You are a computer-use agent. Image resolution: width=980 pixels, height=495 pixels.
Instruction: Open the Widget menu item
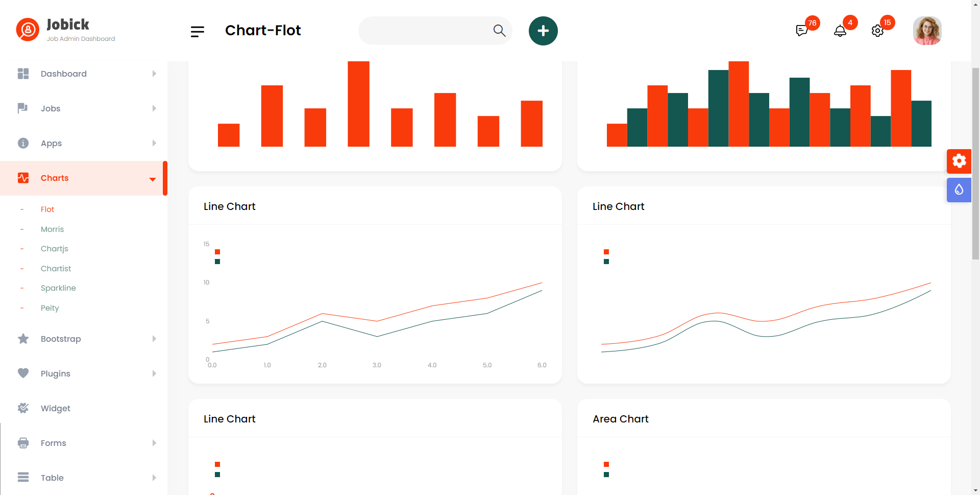pos(84,408)
